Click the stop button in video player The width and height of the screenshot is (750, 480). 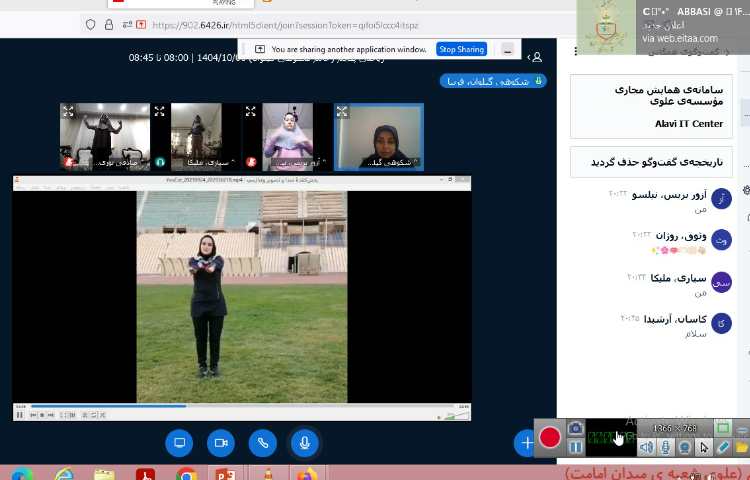click(42, 415)
